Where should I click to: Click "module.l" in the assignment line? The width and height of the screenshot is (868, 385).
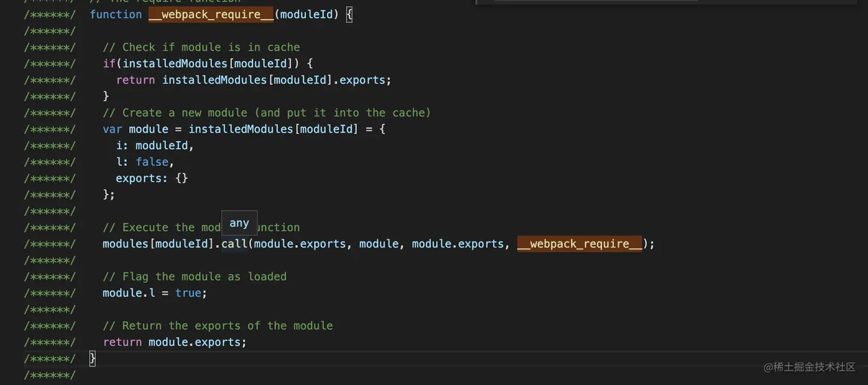pos(129,293)
